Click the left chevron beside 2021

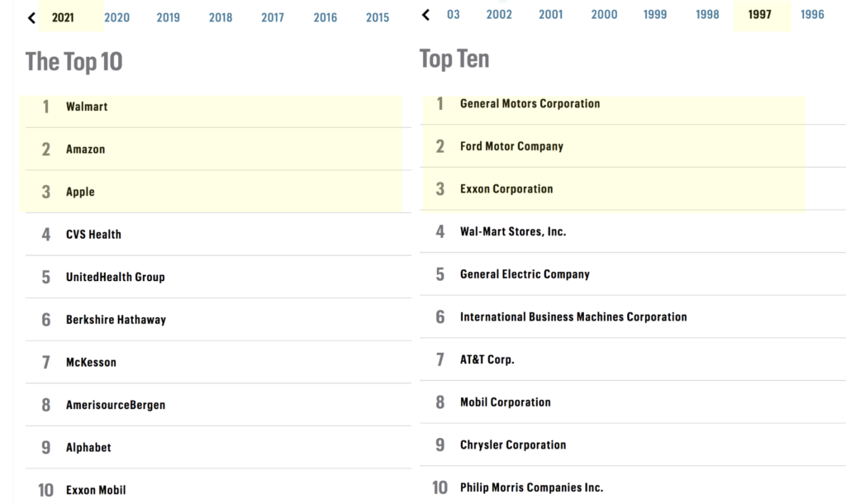pyautogui.click(x=31, y=17)
